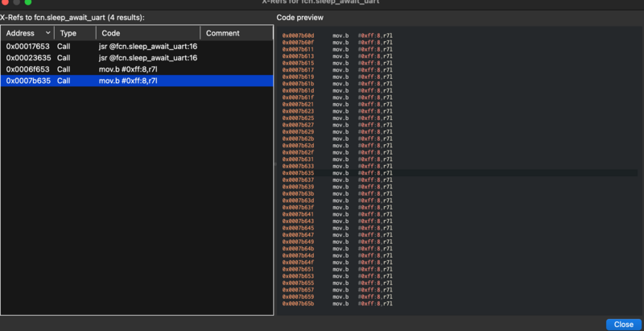
Task: Click address 0x0007b635 in code preview
Action: point(298,173)
